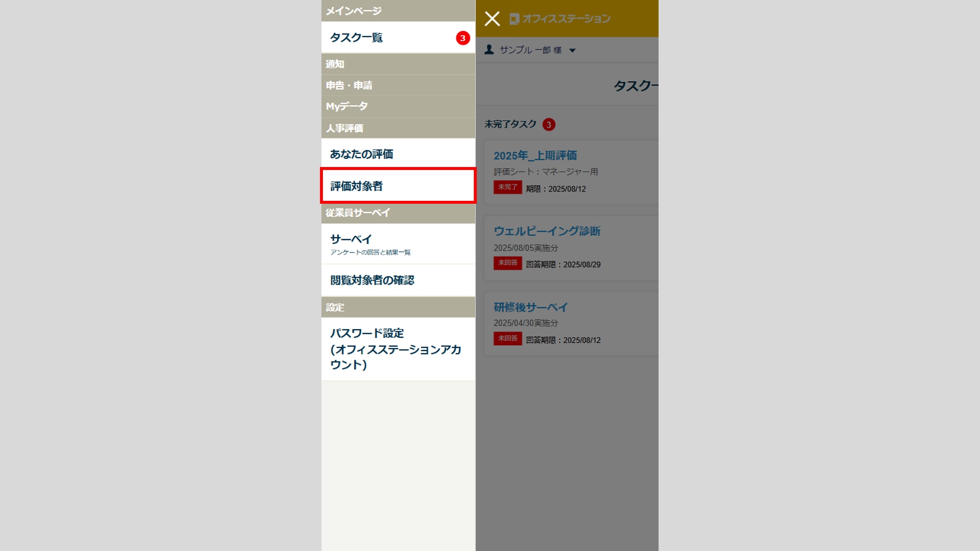980x551 pixels.
Task: Open タスク一覧 menu item
Action: pos(398,37)
